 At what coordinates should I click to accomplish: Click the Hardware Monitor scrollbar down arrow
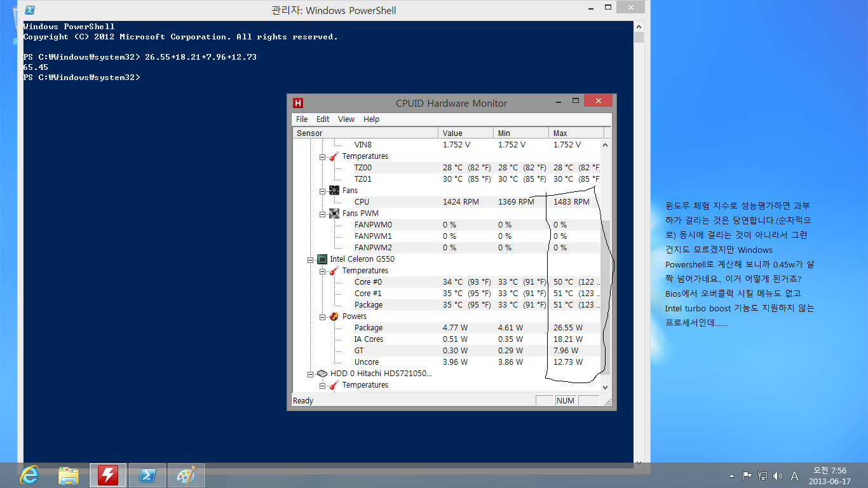click(x=605, y=387)
